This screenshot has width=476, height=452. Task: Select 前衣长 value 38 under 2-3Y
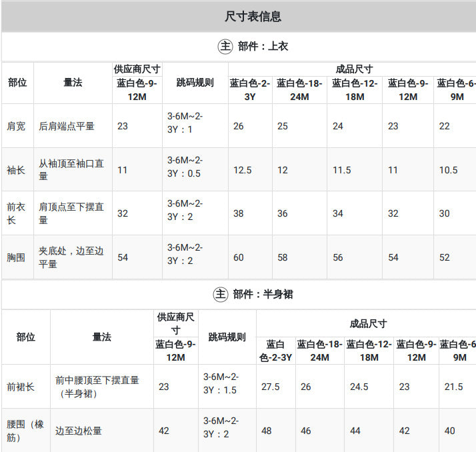(238, 213)
